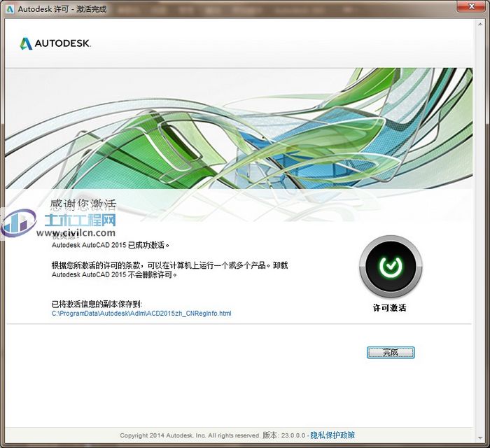Screen dimensions: 490x448
Task: Click the 版本: 23.0.0.0 text
Action: coord(283,435)
